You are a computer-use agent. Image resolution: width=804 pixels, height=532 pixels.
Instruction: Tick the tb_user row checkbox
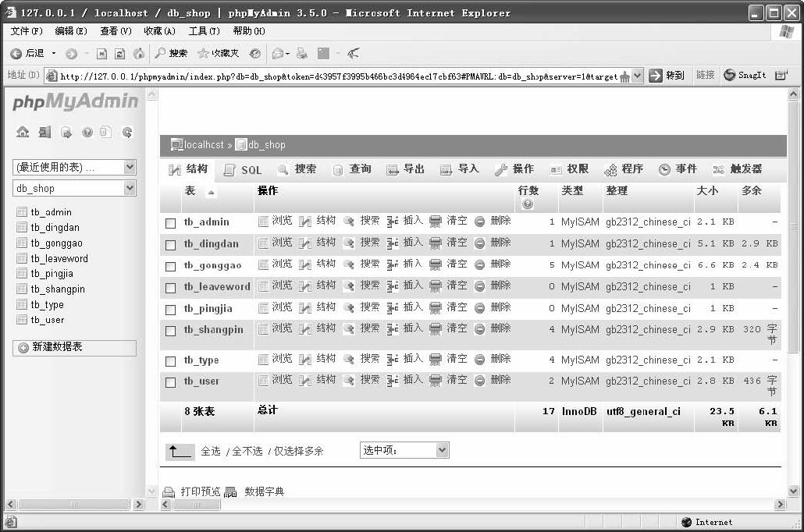pyautogui.click(x=171, y=382)
